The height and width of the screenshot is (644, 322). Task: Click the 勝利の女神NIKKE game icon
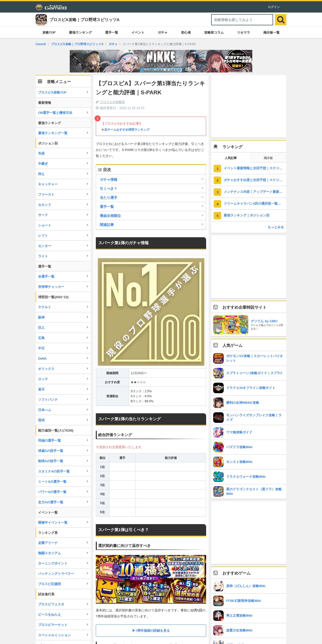point(218,403)
